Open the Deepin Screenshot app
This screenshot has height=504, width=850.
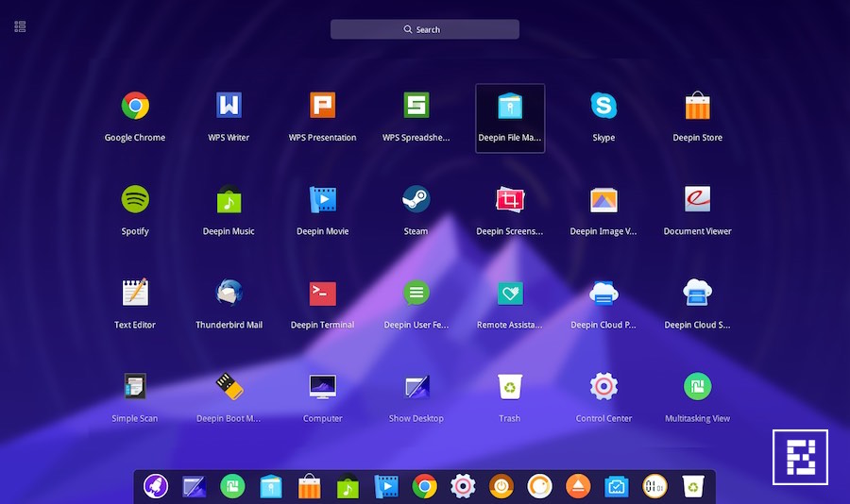point(510,199)
